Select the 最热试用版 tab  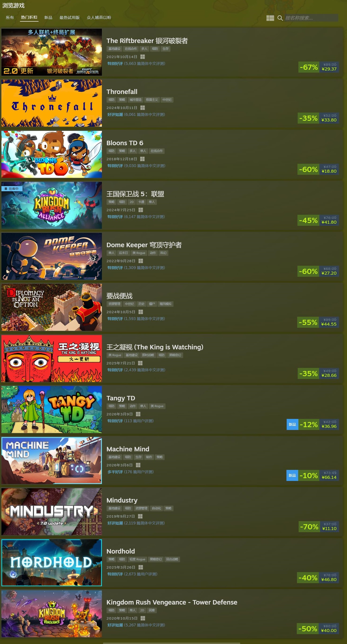69,17
